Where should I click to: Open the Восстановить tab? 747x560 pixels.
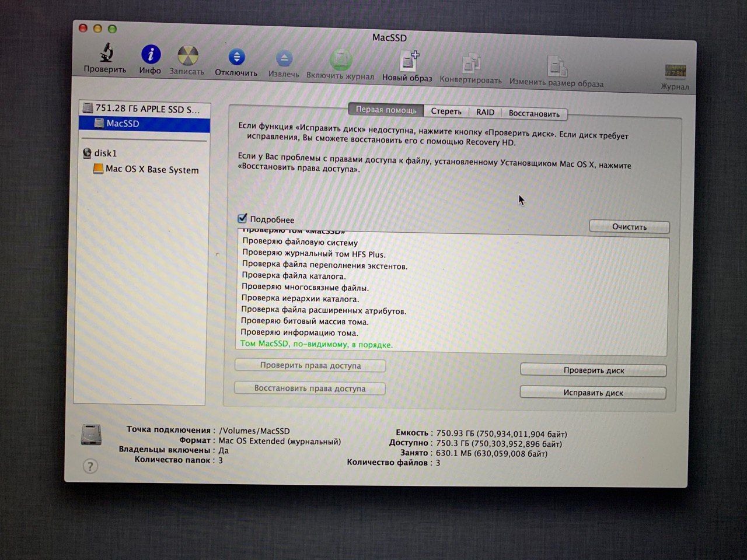534,114
